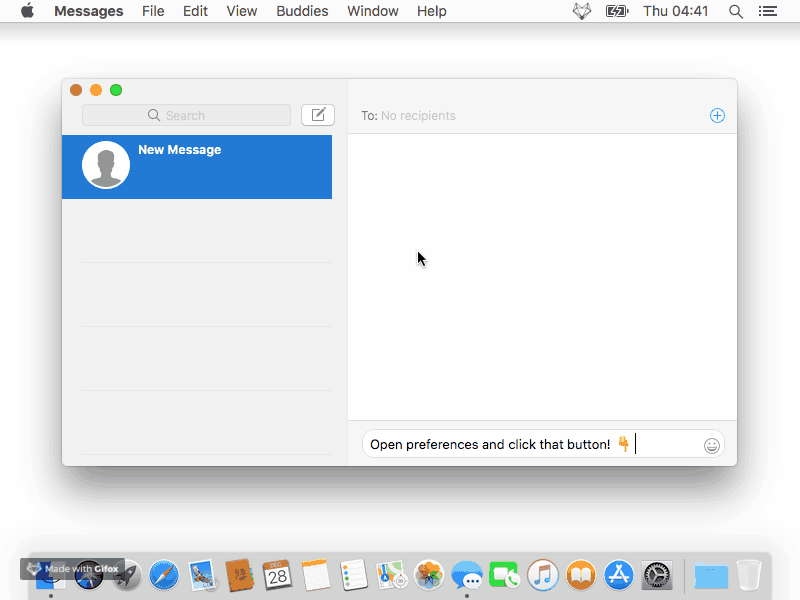
Task: Open the File menu
Action: [x=153, y=11]
